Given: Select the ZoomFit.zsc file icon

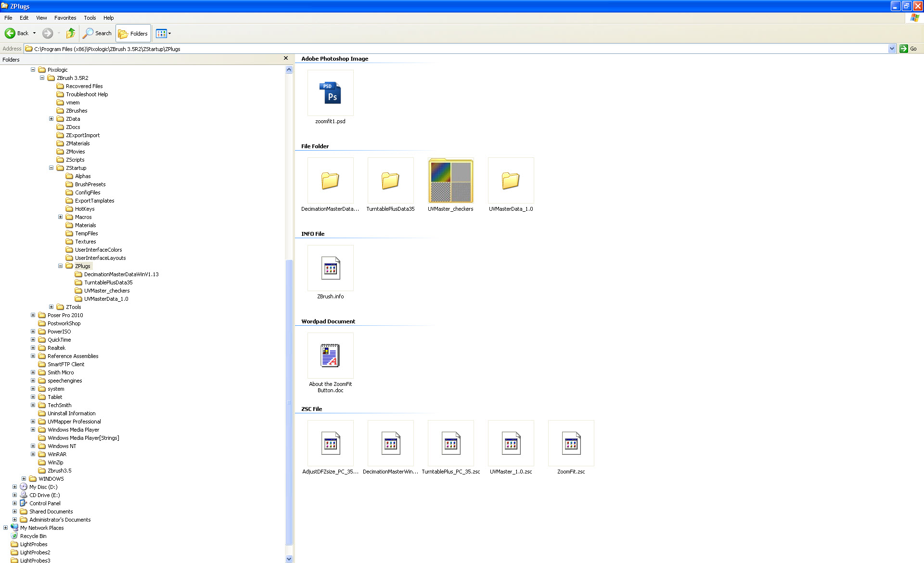Looking at the screenshot, I should pyautogui.click(x=571, y=443).
